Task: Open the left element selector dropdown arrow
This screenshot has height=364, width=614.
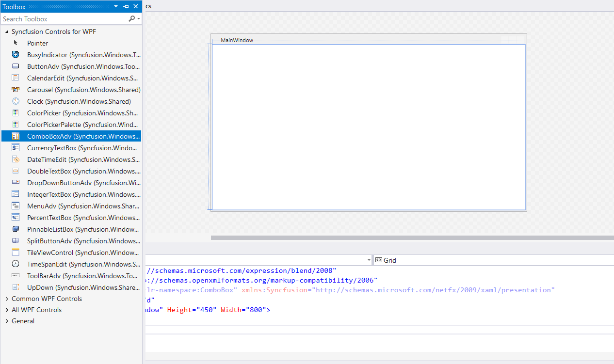Action: 369,260
